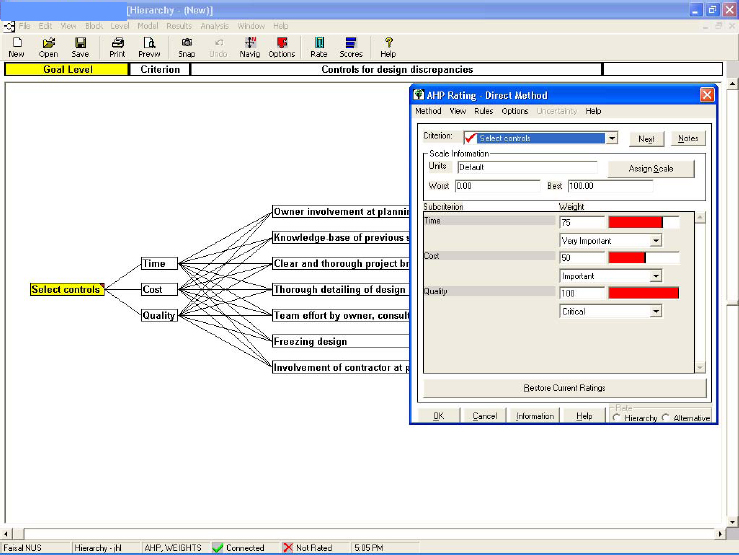Screen dimensions: 739x555
Task: Open the Model menu in main window
Action: pyautogui.click(x=148, y=26)
